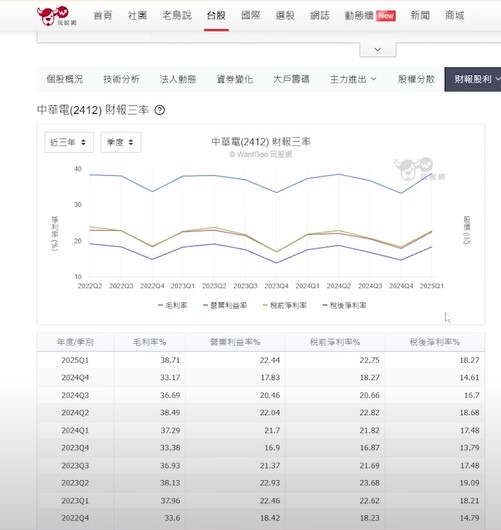Open 社團 in top navigation
The height and width of the screenshot is (530, 501).
click(x=137, y=16)
